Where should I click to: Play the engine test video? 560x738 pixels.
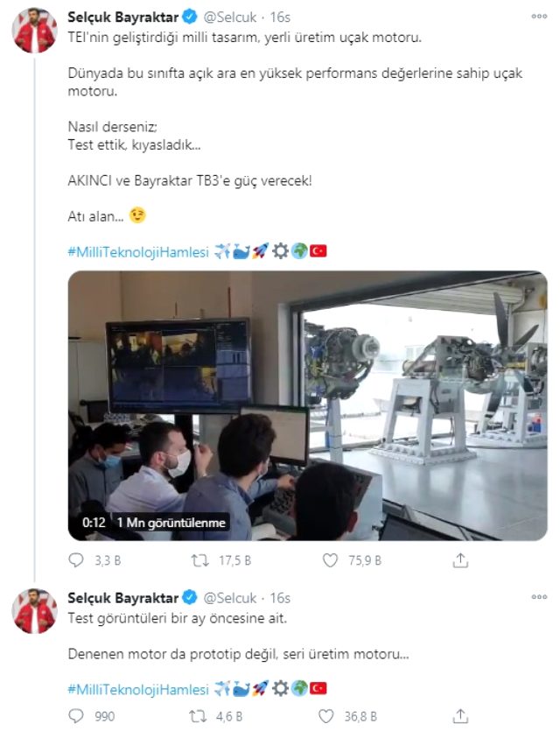click(x=307, y=405)
